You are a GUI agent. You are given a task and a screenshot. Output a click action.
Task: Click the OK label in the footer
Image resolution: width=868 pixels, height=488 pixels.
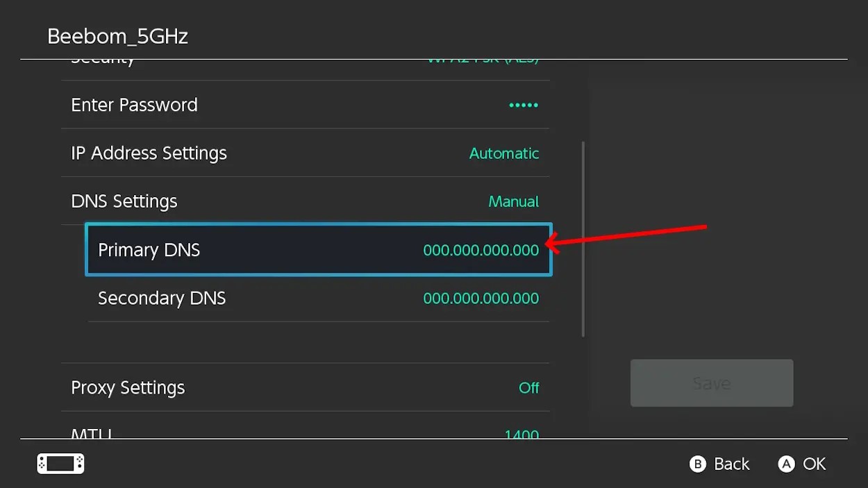click(814, 464)
